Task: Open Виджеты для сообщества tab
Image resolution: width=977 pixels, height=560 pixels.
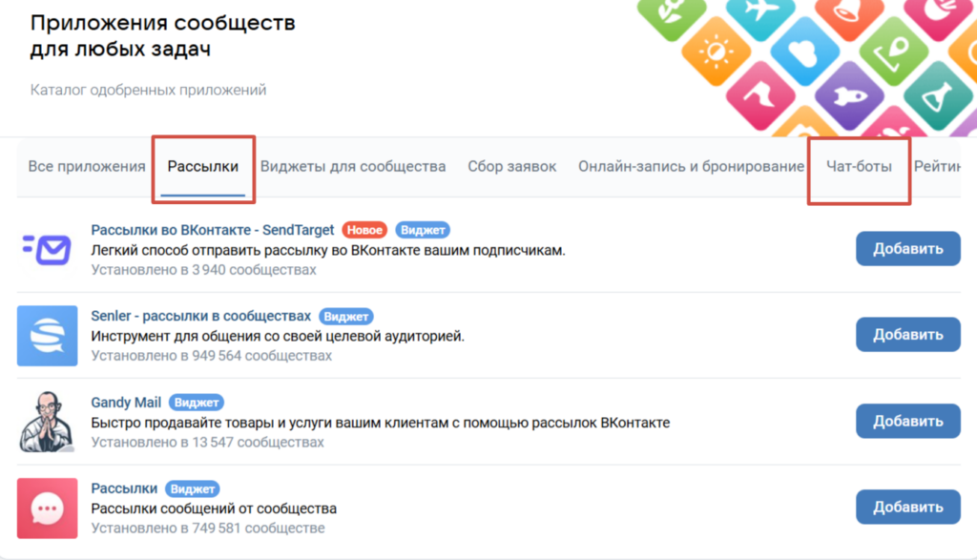Action: (x=353, y=166)
